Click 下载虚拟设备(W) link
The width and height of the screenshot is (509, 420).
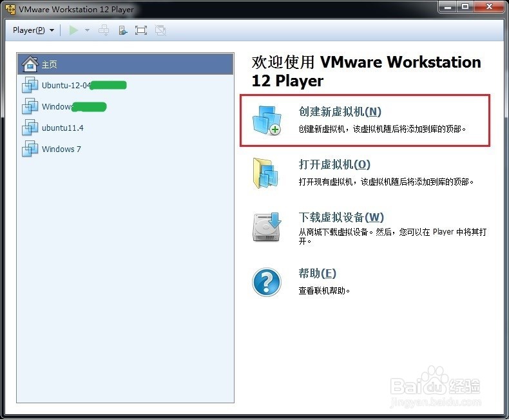(341, 217)
